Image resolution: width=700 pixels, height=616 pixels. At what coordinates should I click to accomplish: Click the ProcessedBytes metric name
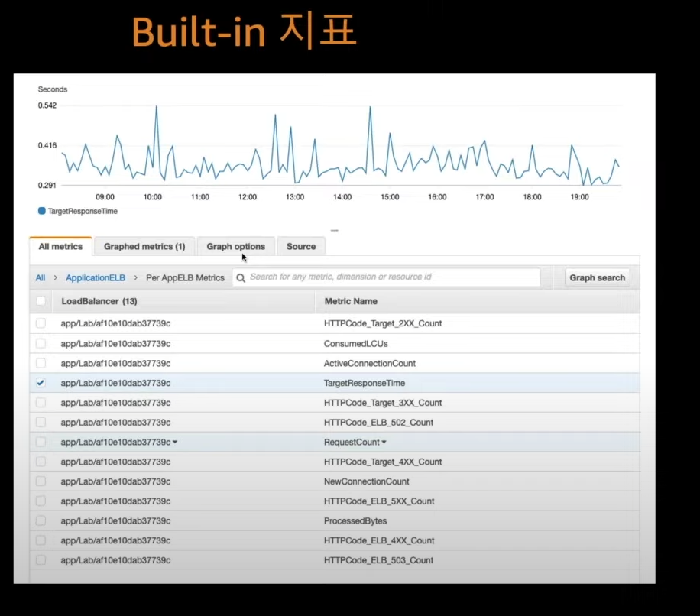pyautogui.click(x=355, y=521)
